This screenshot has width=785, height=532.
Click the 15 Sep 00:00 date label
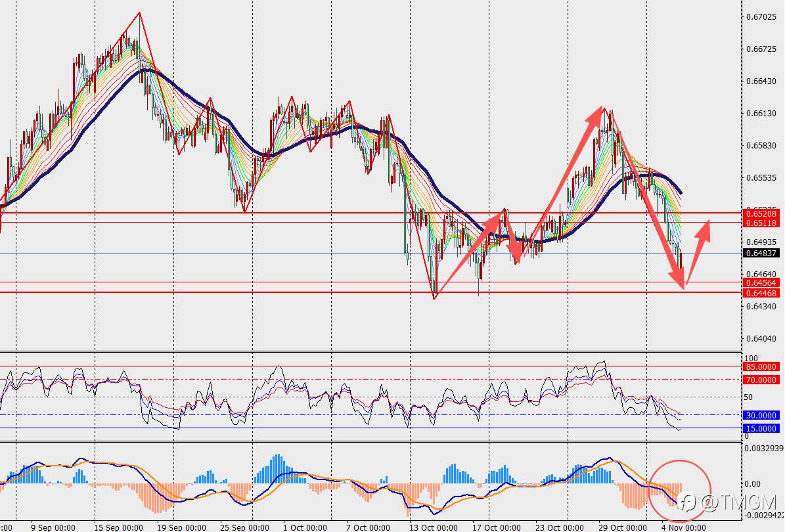pyautogui.click(x=118, y=527)
